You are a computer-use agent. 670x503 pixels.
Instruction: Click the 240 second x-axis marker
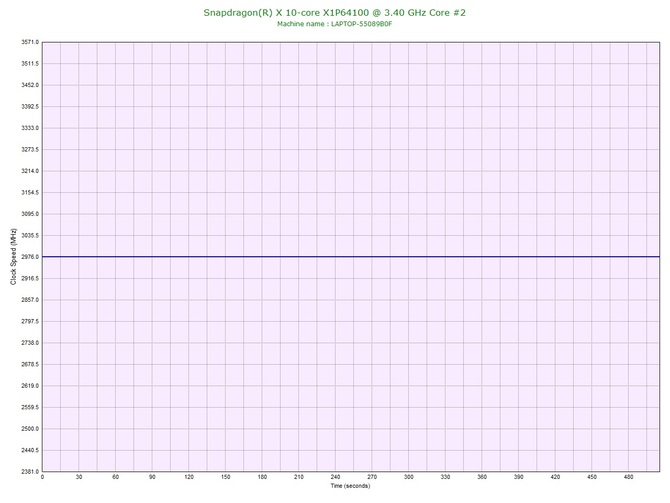(x=335, y=477)
